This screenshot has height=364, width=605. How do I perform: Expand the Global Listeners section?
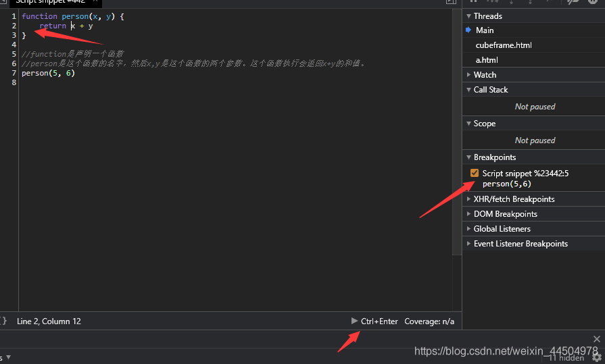[533, 229]
